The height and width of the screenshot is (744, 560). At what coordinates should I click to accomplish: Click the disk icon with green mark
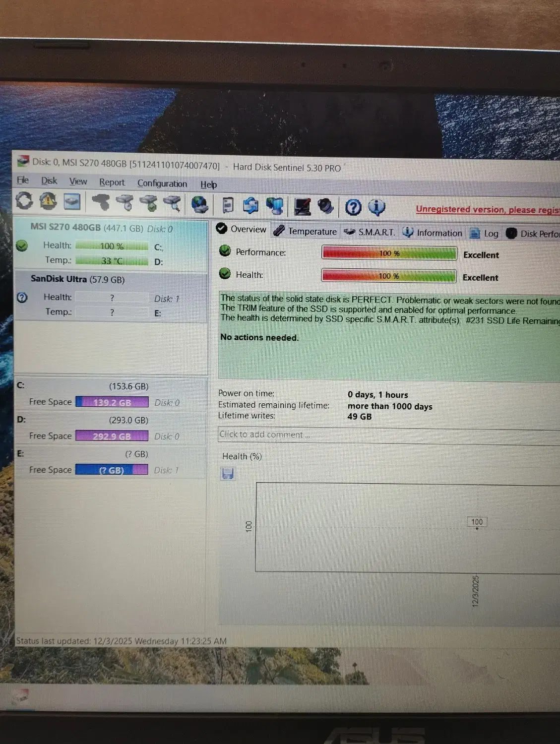(149, 203)
